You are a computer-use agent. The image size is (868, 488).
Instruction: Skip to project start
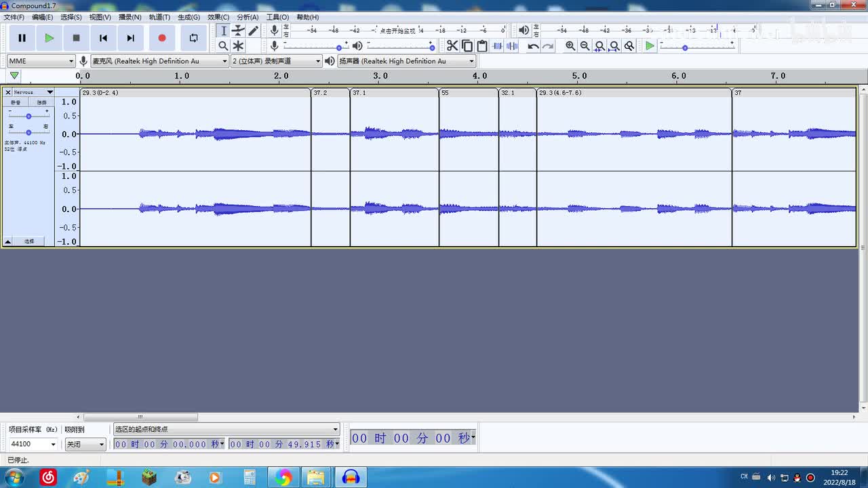coord(103,38)
